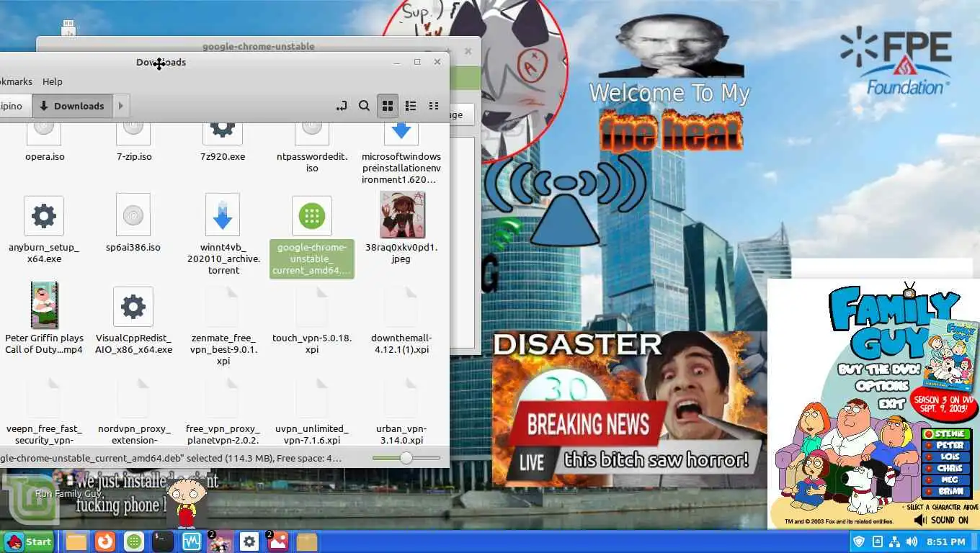The width and height of the screenshot is (980, 553).
Task: Choose Brian character option
Action: pos(948,492)
